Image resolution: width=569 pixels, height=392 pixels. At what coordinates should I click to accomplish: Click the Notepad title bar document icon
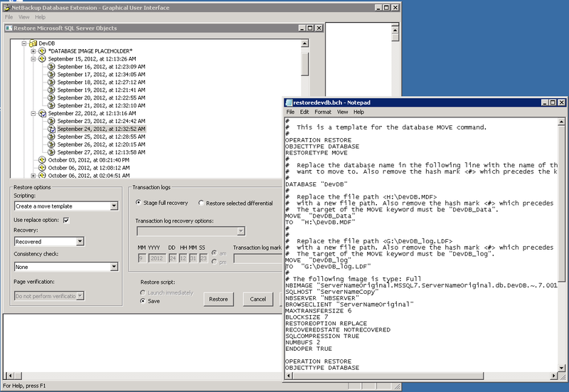coord(289,102)
